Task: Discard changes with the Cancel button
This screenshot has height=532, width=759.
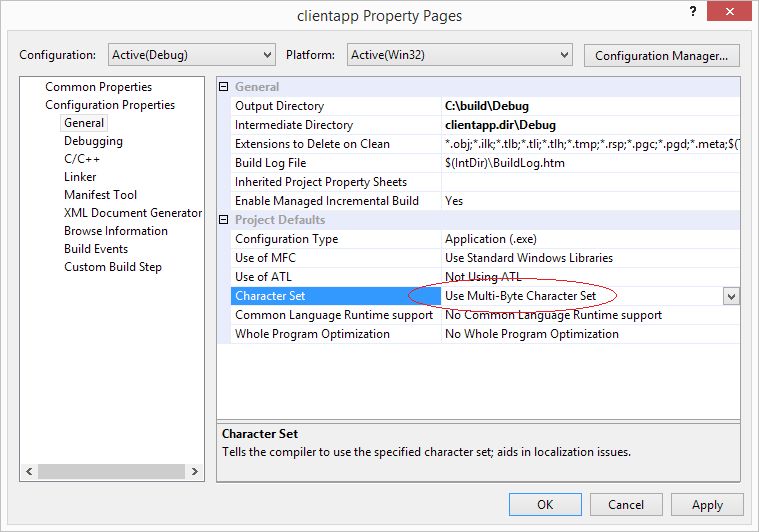Action: click(x=626, y=505)
